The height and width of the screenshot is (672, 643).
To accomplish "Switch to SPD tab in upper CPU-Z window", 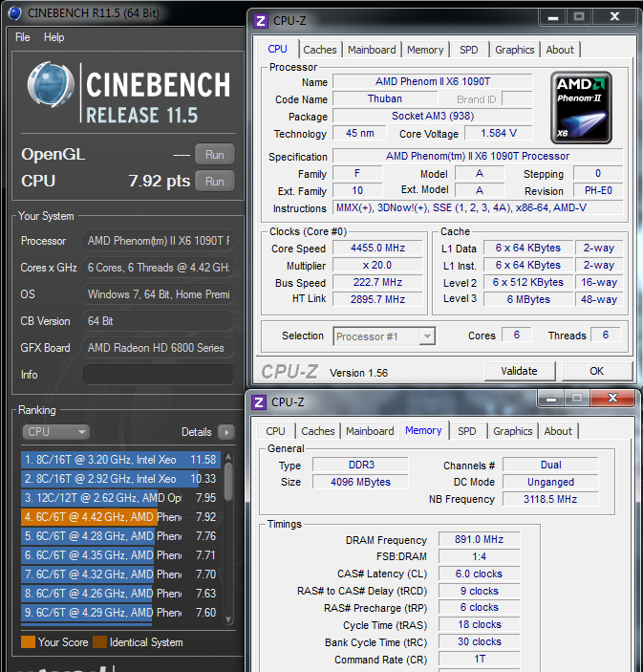I will [469, 50].
